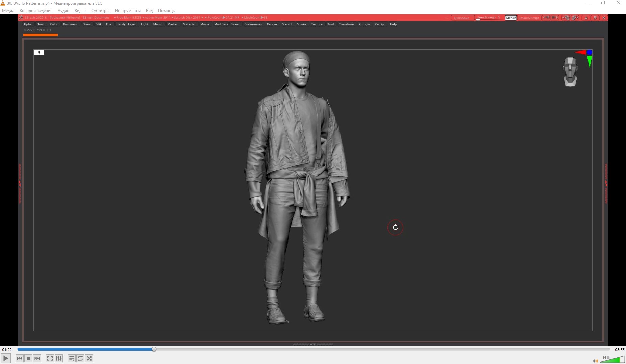Switch to next ZBrush UI layout
Image resolution: width=626 pixels, height=364 pixels.
575,18
